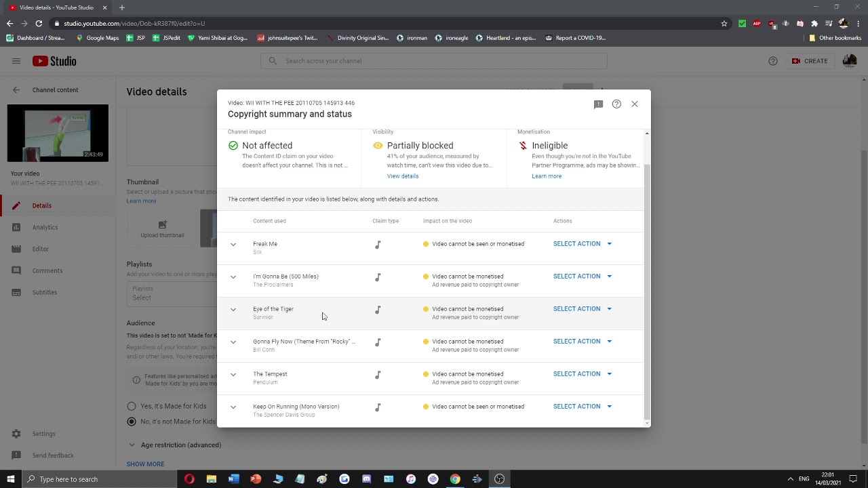
Task: Expand the Eye of the Tiger claim row
Action: tap(233, 309)
